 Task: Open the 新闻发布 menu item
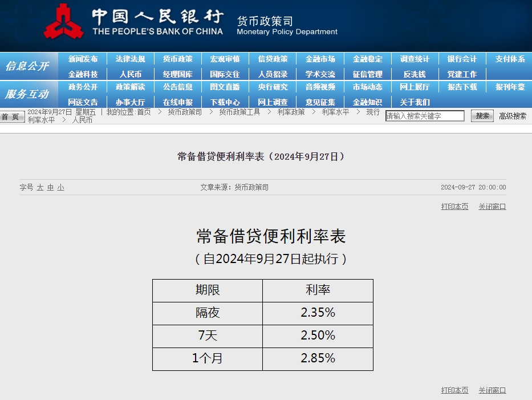83,59
